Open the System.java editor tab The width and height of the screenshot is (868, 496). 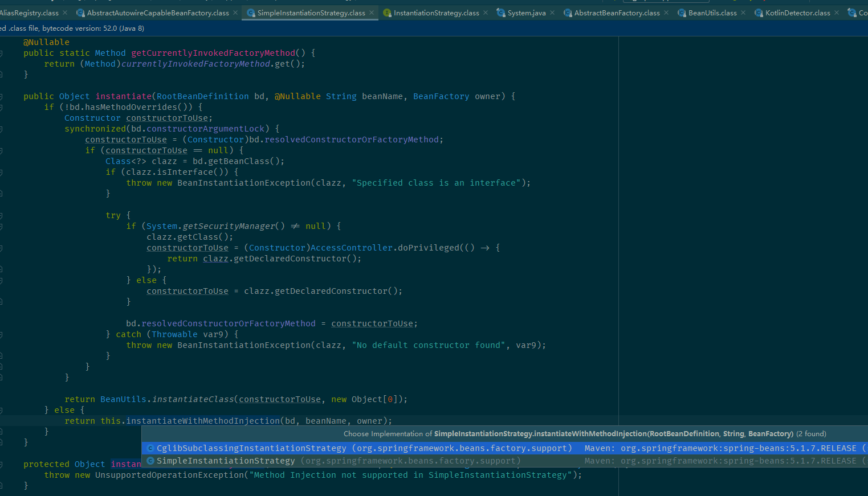[x=527, y=13]
